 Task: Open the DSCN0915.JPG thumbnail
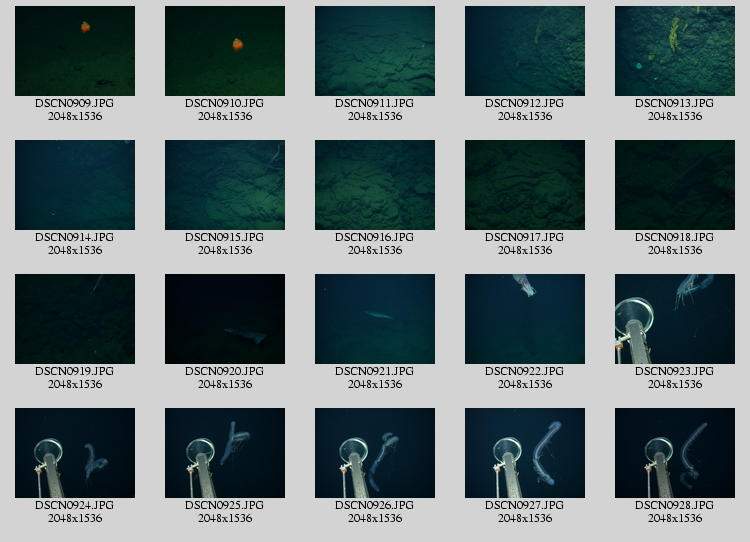(x=225, y=185)
